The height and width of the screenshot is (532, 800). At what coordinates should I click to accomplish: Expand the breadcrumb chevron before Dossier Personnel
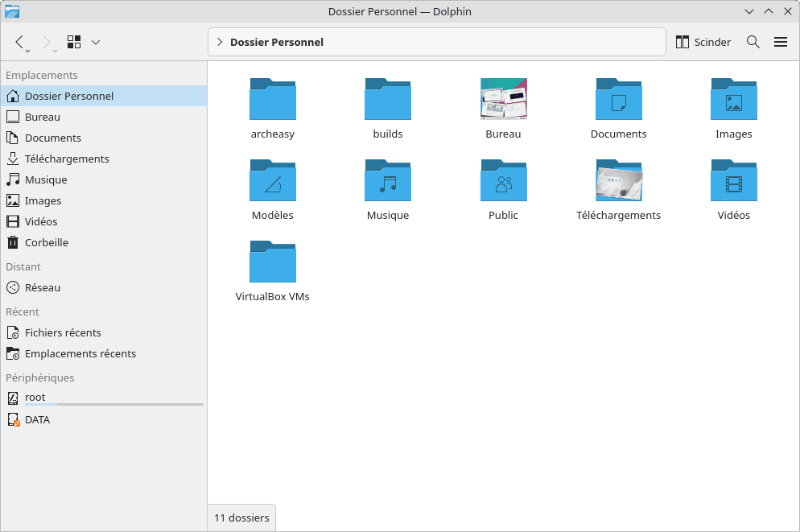[x=220, y=42]
